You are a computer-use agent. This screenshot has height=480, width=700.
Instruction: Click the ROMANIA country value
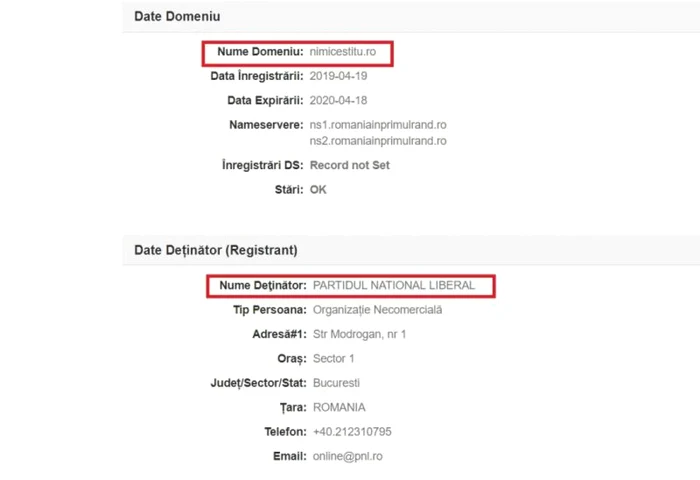point(339,408)
